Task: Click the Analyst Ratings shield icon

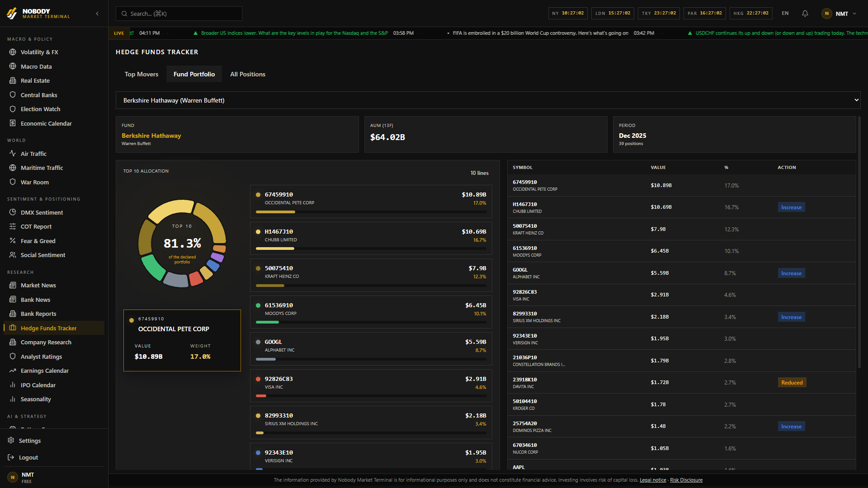Action: (x=13, y=357)
